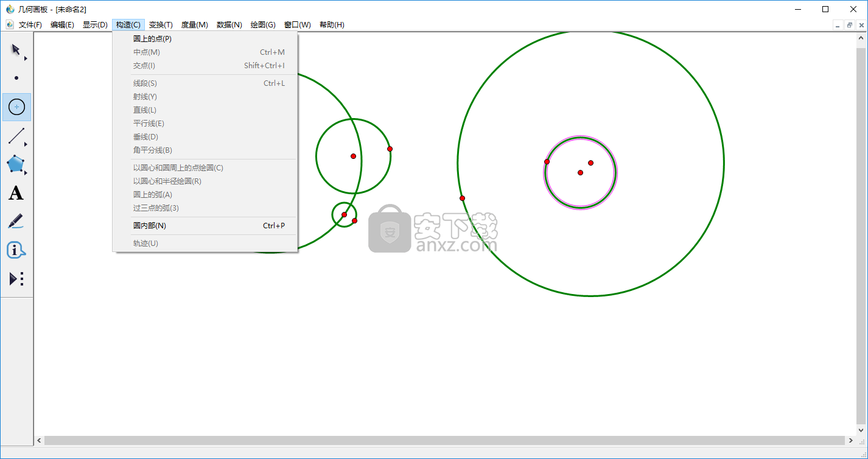Click the horizontal scrollbar right arrow
The image size is (868, 459).
[x=850, y=440]
